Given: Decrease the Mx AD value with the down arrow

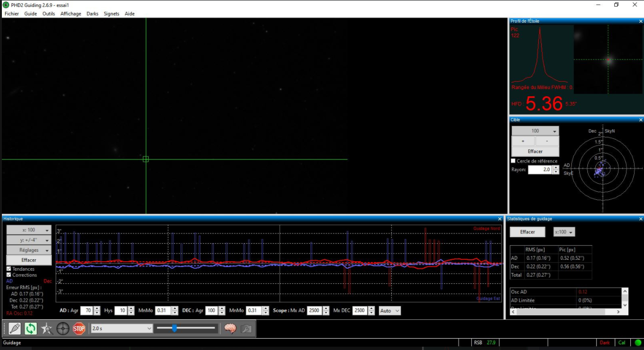Looking at the screenshot, I should pos(326,313).
